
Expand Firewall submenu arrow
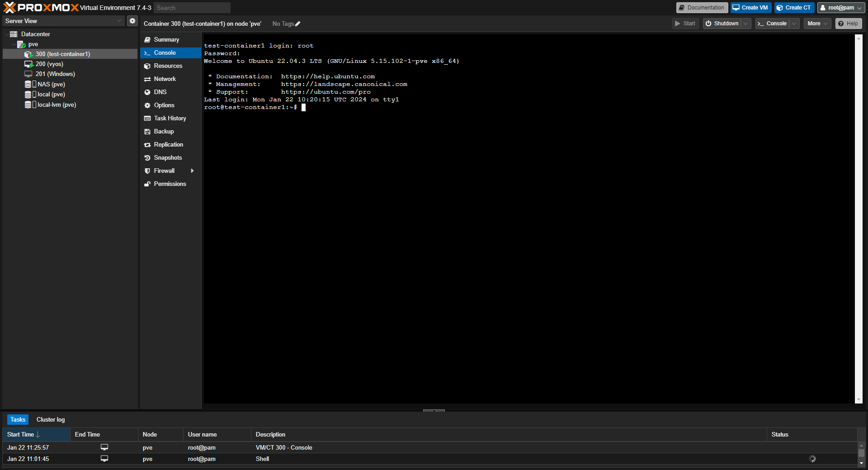click(192, 171)
